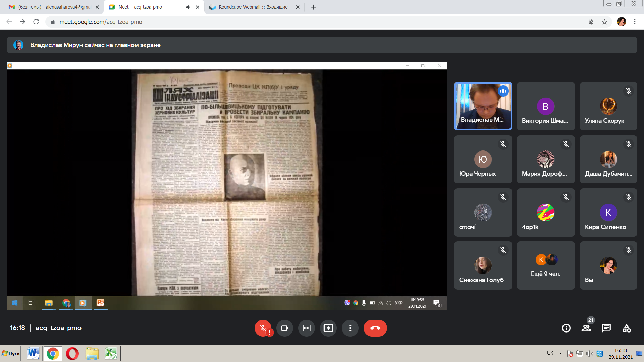The height and width of the screenshot is (362, 644).
Task: Click the present screen icon
Action: (x=328, y=328)
